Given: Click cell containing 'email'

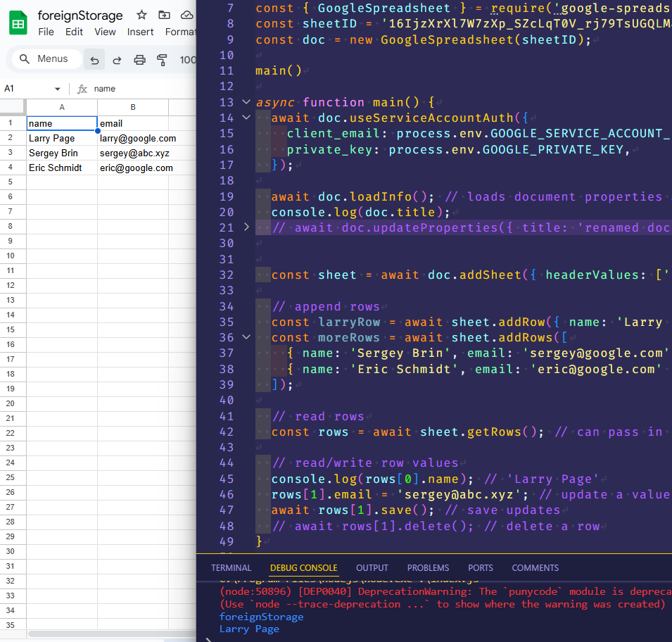Looking at the screenshot, I should point(133,123).
